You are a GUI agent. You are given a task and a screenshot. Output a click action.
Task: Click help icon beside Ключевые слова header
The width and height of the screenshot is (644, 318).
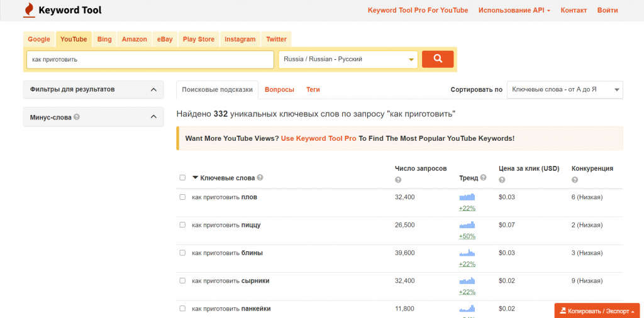click(x=260, y=178)
